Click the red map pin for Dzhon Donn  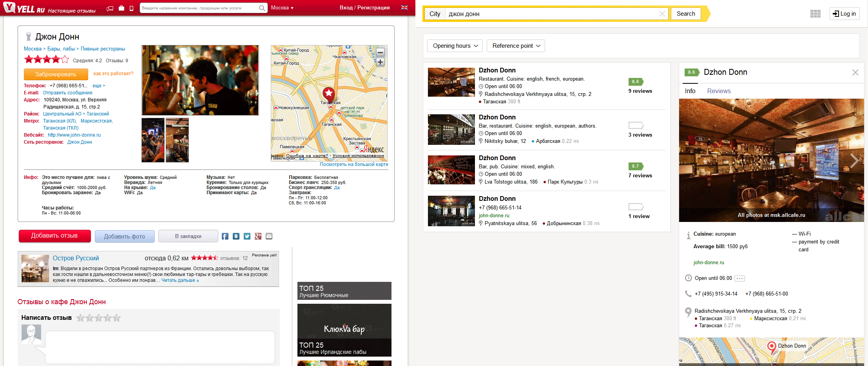[x=771, y=348]
